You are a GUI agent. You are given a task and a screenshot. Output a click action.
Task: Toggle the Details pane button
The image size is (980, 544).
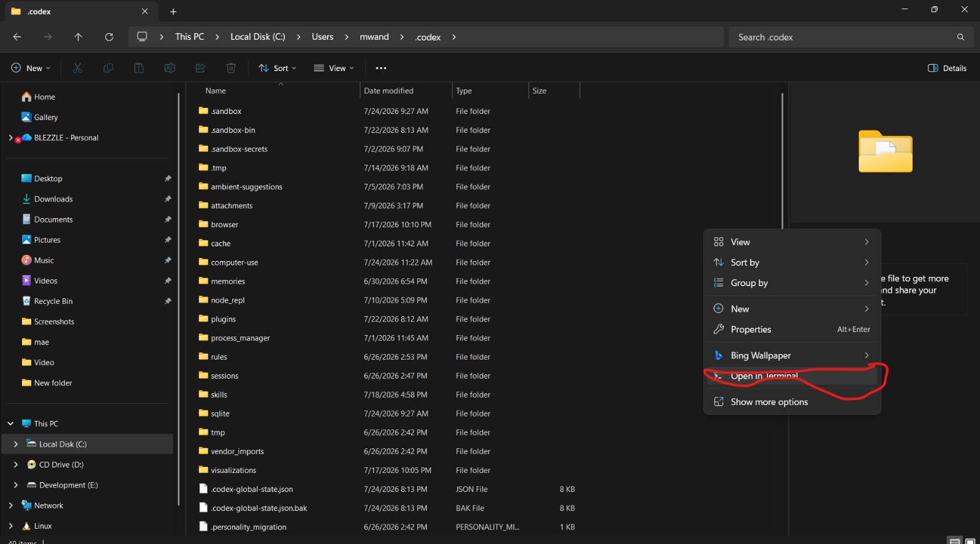(x=948, y=68)
